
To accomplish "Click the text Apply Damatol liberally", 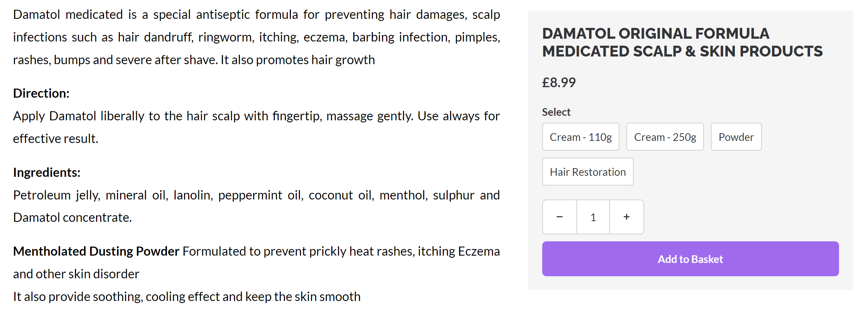I will pyautogui.click(x=79, y=116).
